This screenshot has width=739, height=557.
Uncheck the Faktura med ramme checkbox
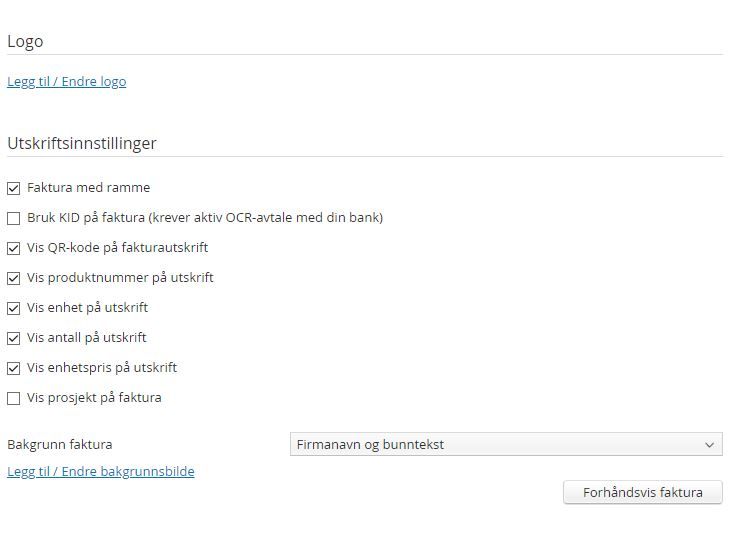point(14,188)
